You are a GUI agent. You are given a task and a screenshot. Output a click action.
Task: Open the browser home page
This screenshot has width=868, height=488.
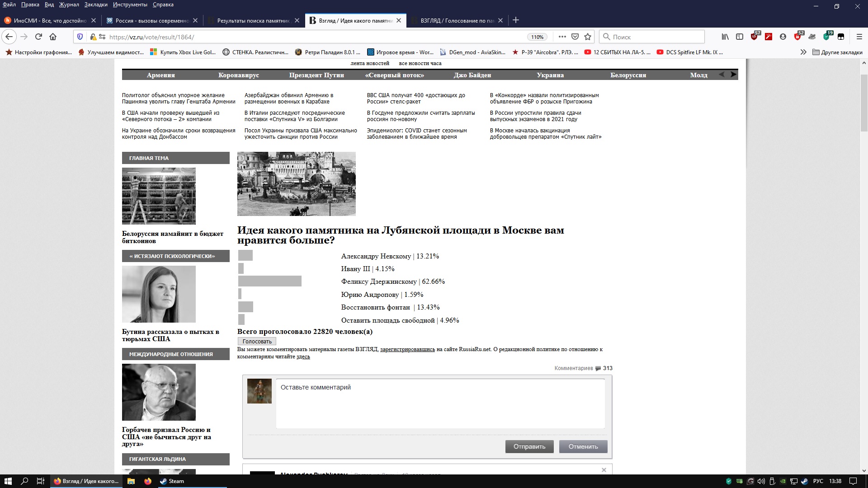point(53,37)
